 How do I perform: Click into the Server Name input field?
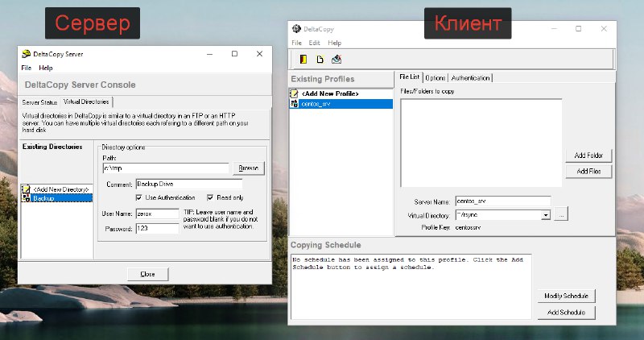click(503, 201)
